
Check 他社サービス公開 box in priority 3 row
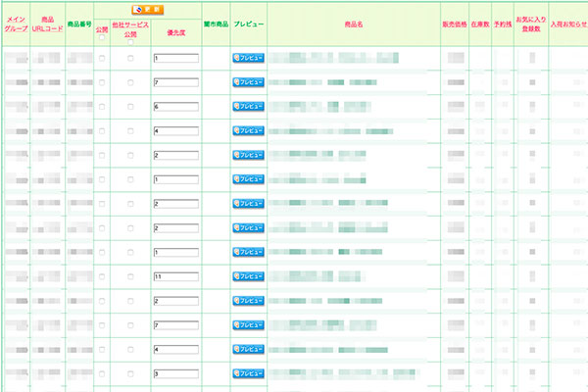130,374
